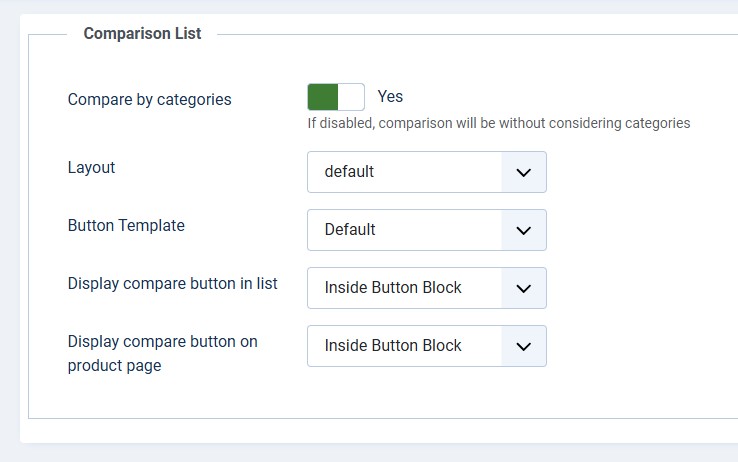Click the chevron arrow on Button Template dropdown
738x462 pixels.
click(x=523, y=230)
